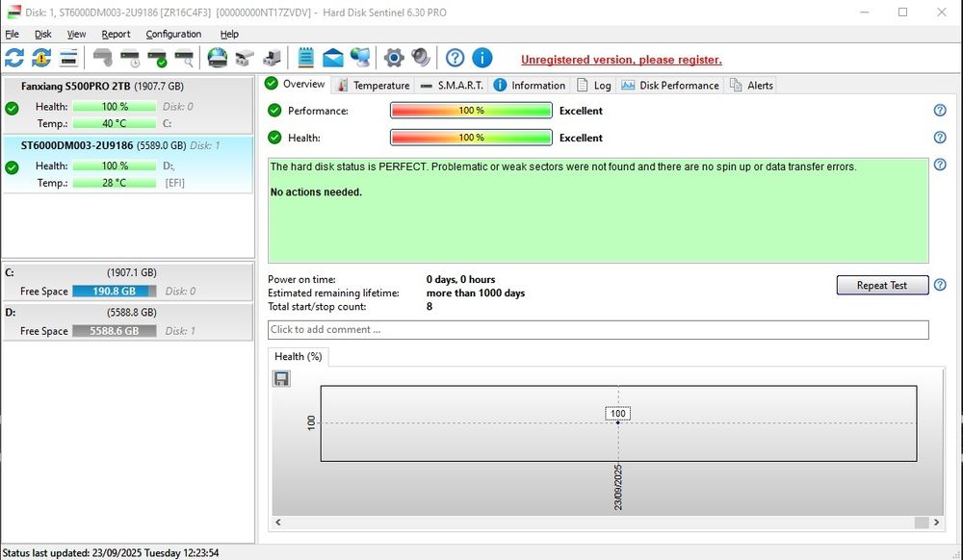
Task: Open the Configuration menu
Action: pos(173,35)
